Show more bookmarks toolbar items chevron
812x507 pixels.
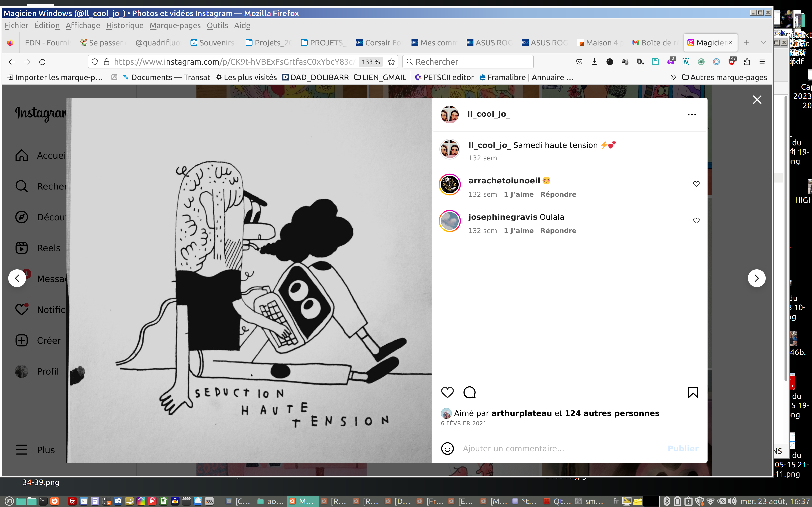click(673, 78)
